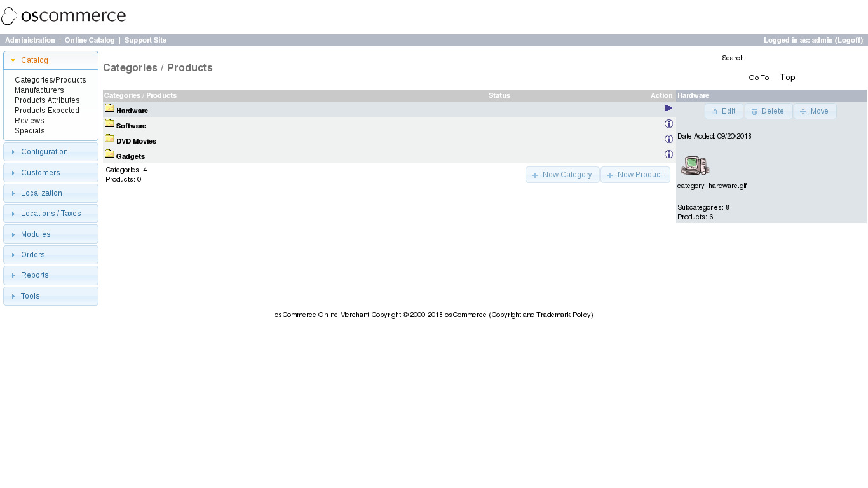Click the Gadgets category folder icon
The image size is (868, 488).
point(109,154)
